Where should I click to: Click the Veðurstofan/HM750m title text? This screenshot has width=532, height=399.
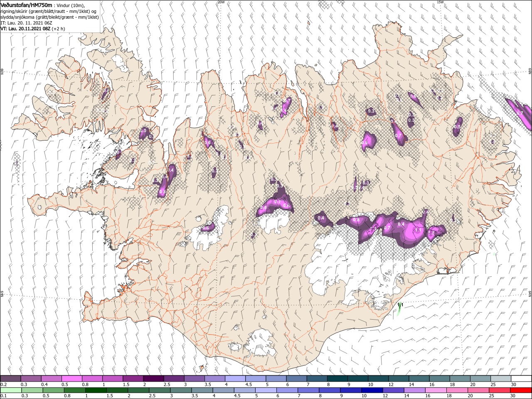pyautogui.click(x=26, y=5)
